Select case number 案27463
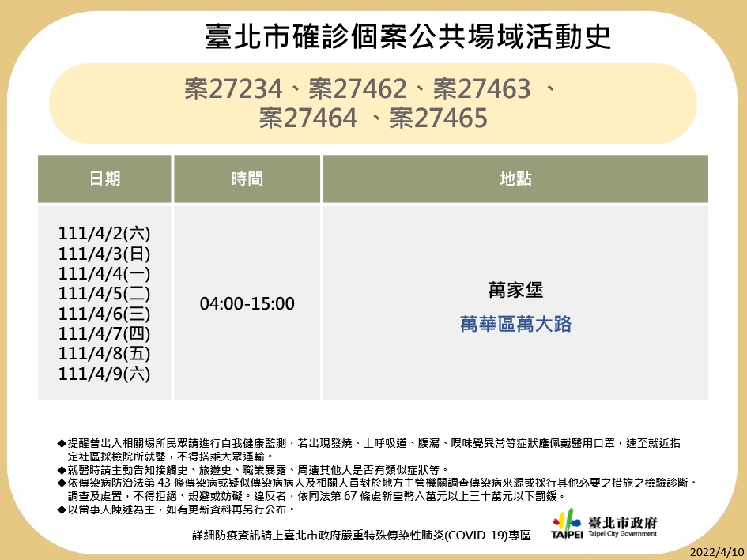 pyautogui.click(x=482, y=88)
